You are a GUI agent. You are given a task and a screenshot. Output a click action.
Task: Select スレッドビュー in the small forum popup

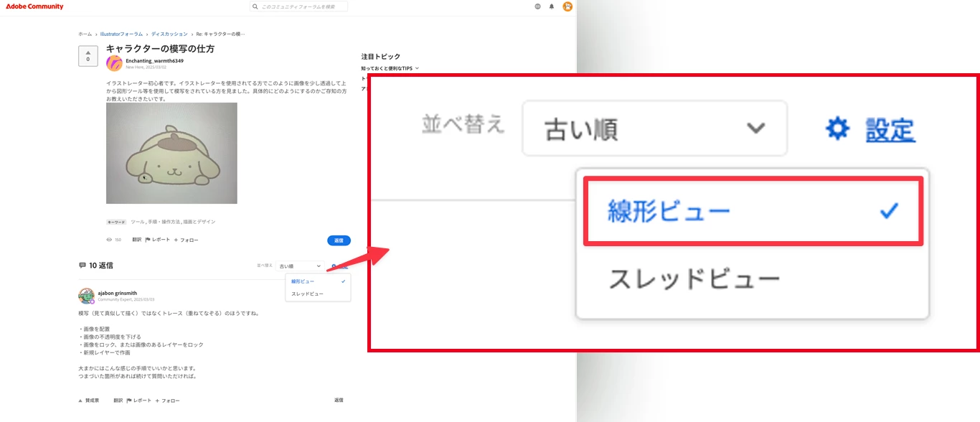click(x=318, y=294)
